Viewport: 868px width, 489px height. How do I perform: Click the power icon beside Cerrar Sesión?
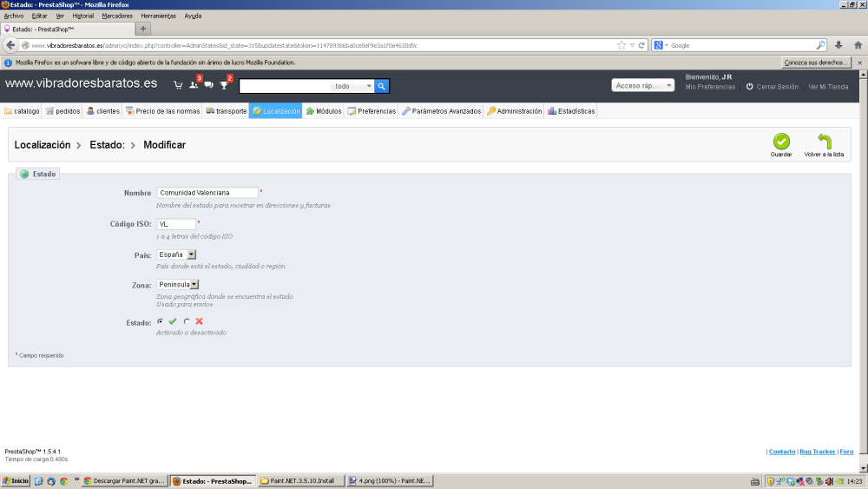click(750, 86)
